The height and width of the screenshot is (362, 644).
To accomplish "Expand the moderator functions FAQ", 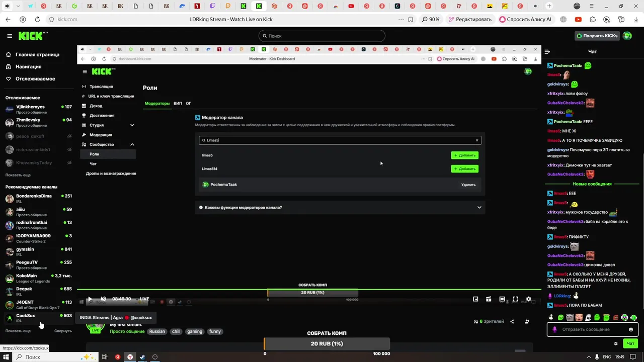I will pyautogui.click(x=340, y=207).
